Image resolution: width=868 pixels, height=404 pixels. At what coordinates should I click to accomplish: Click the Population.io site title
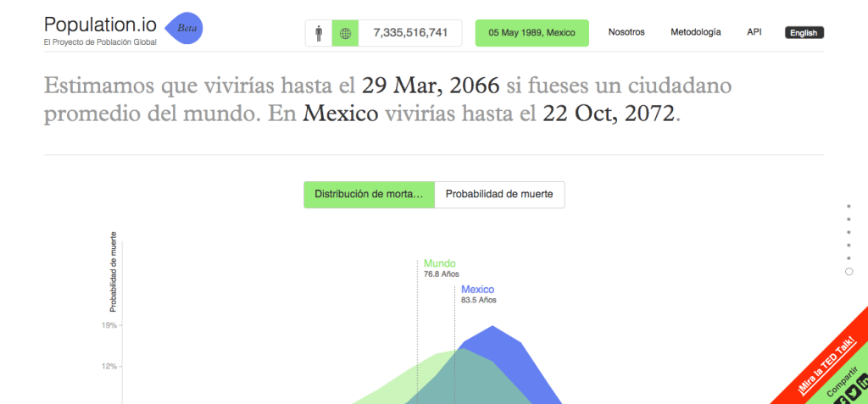[x=100, y=25]
